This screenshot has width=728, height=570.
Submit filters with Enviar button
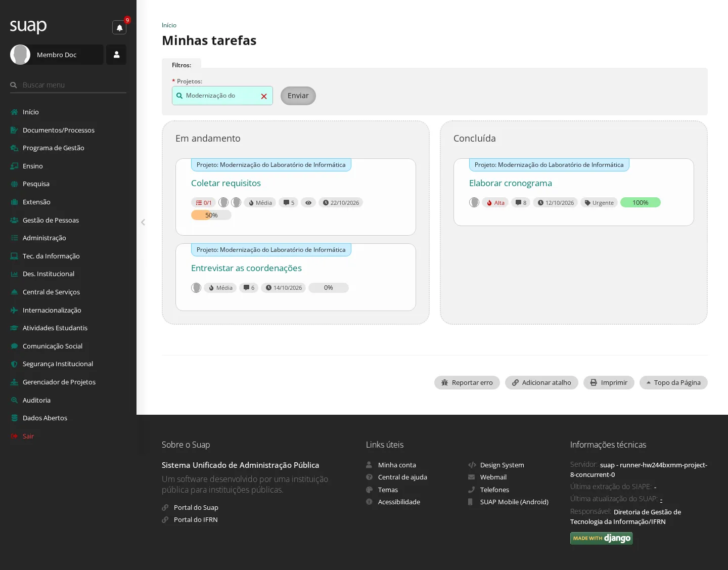pos(298,96)
